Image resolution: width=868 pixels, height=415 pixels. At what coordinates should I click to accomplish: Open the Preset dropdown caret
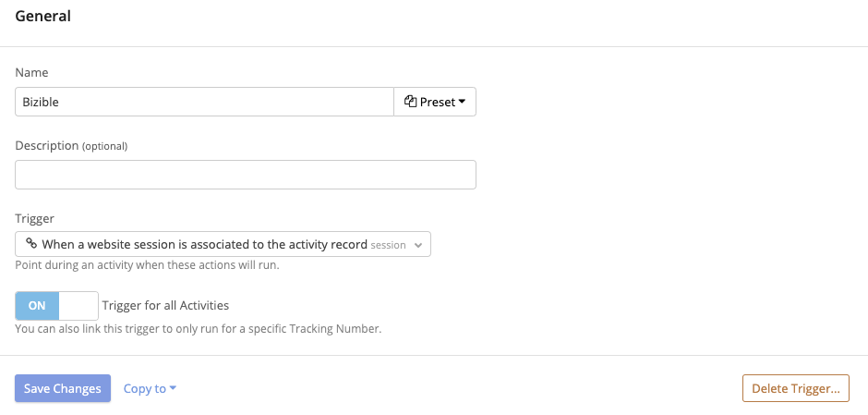pyautogui.click(x=463, y=102)
